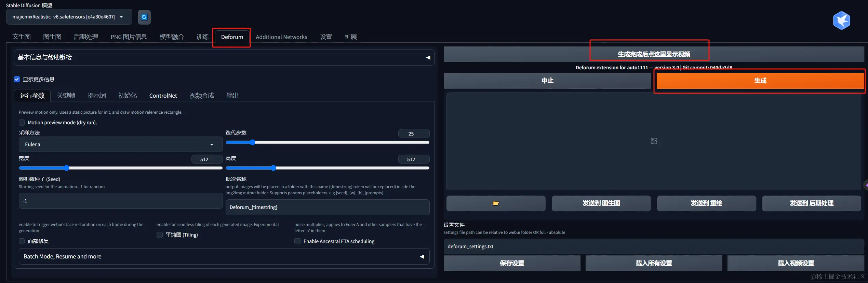The height and width of the screenshot is (283, 868).
Task: Select the 初始化 sub-tab
Action: click(128, 96)
